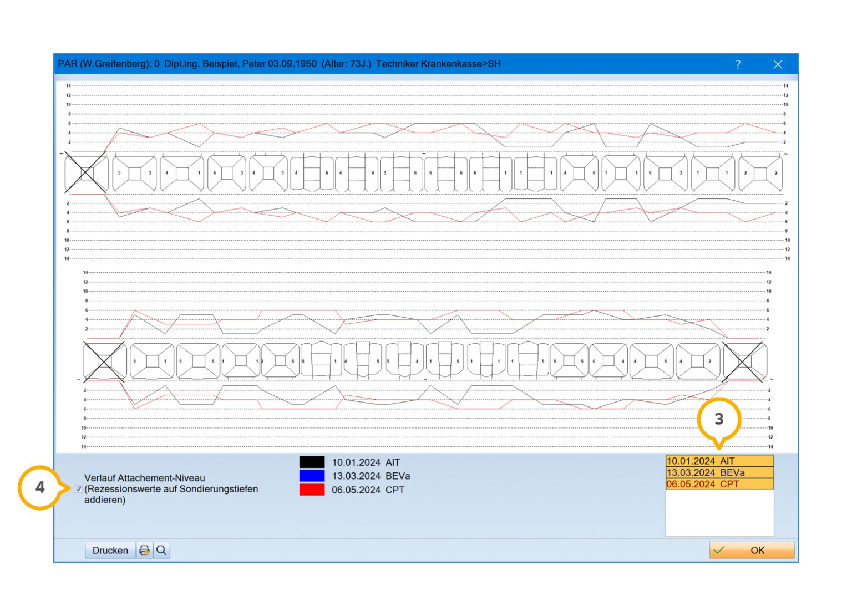The image size is (852, 616).
Task: Click the crossed-out last lower tooth
Action: 744,362
